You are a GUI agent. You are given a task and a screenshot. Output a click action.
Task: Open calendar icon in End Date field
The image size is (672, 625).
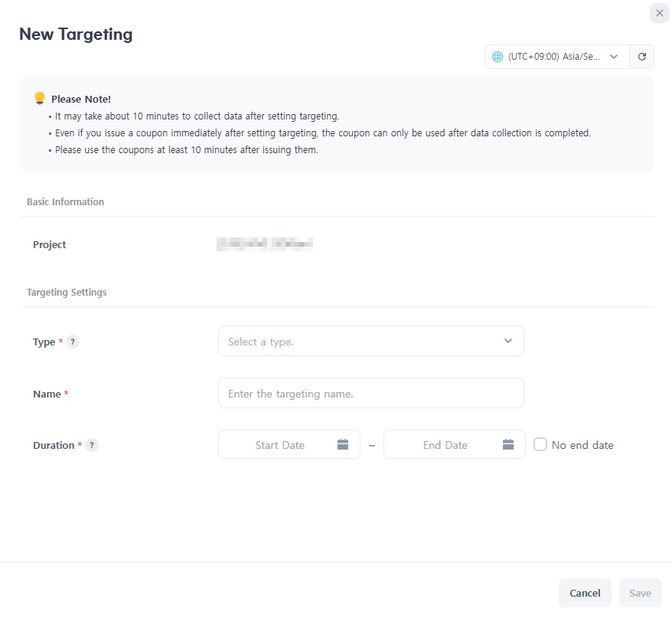point(508,445)
